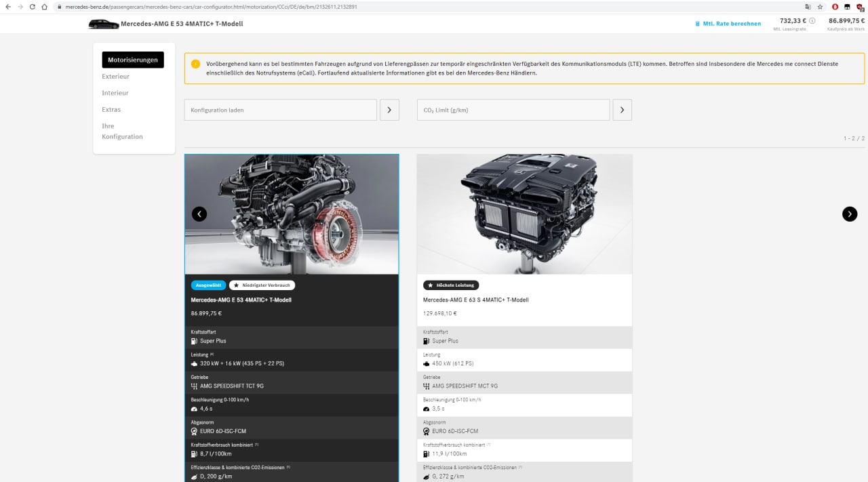
Task: Click the gearbox icon beside AMG SPEEDSHIFT MCT 9G
Action: tap(427, 386)
